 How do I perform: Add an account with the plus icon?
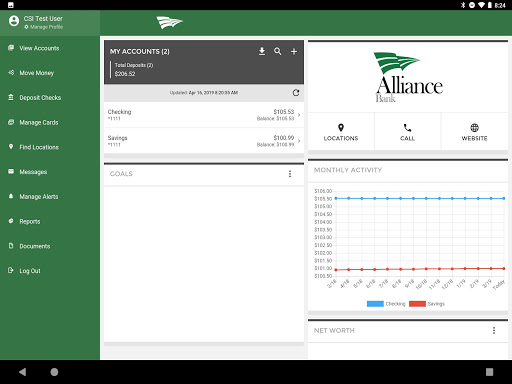tap(294, 51)
